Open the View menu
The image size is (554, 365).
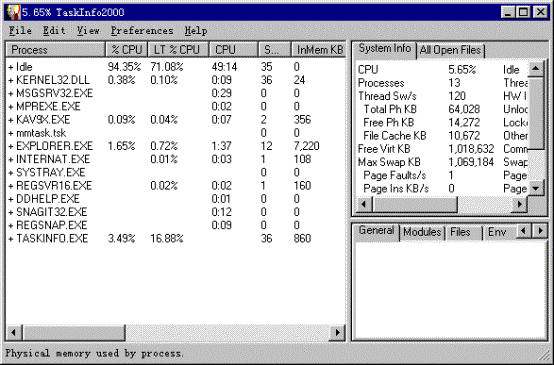(88, 31)
